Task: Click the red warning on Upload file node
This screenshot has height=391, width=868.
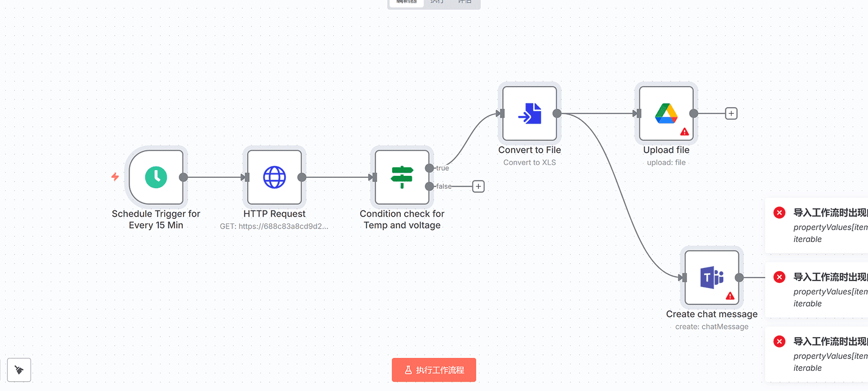Action: [x=685, y=132]
